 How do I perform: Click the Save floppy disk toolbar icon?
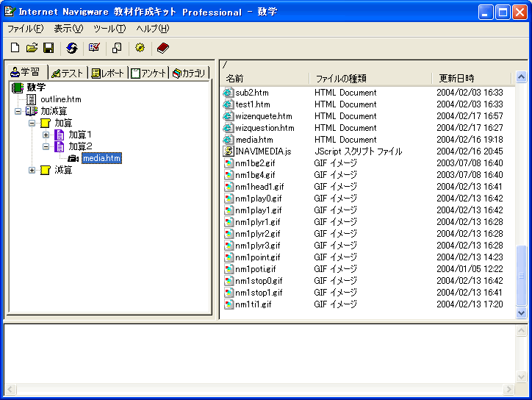(x=48, y=48)
